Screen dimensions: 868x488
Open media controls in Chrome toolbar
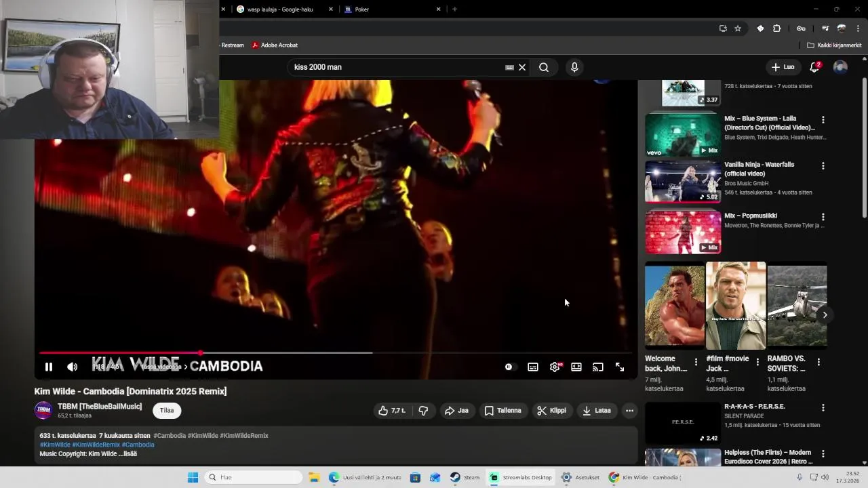pos(825,28)
